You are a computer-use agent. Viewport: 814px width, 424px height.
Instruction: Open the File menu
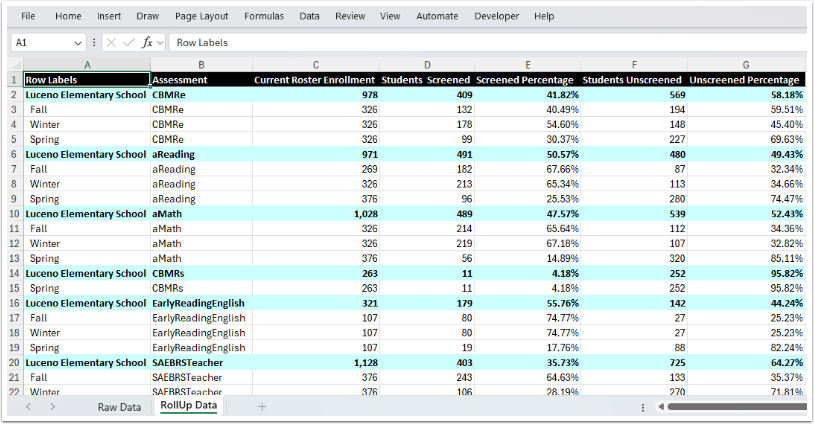[28, 16]
